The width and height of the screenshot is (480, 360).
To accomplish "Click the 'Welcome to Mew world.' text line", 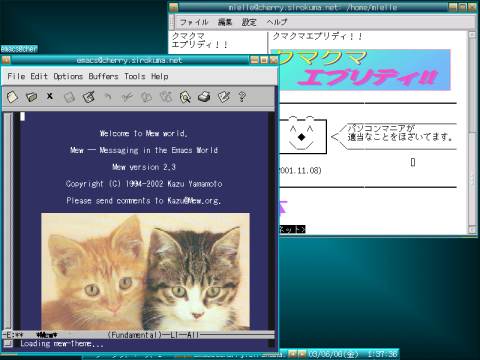I will (143, 133).
